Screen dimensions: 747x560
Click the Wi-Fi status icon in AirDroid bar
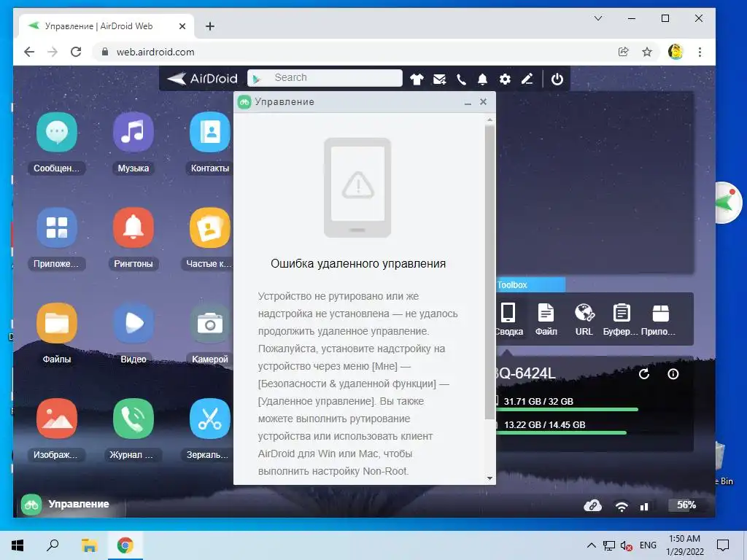(x=622, y=506)
